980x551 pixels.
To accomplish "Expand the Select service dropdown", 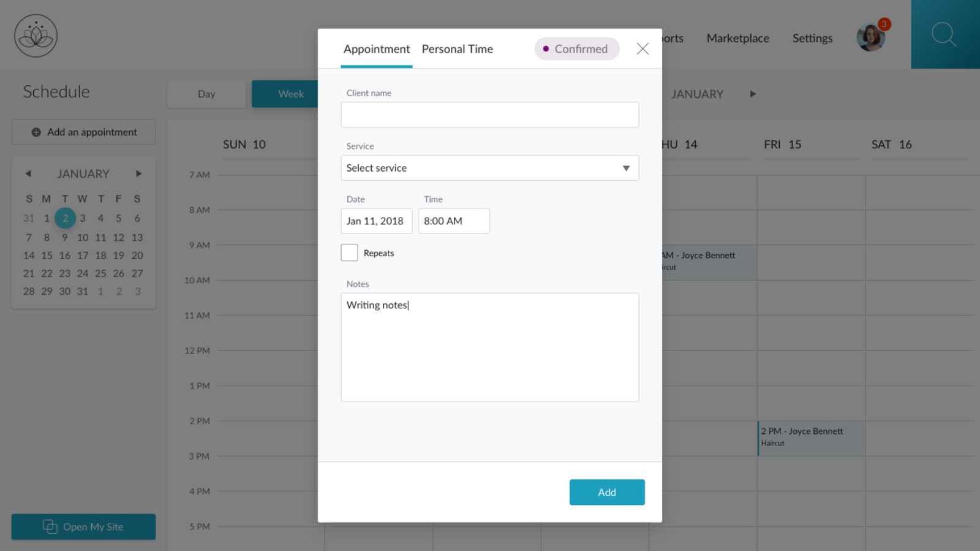I will [x=489, y=168].
